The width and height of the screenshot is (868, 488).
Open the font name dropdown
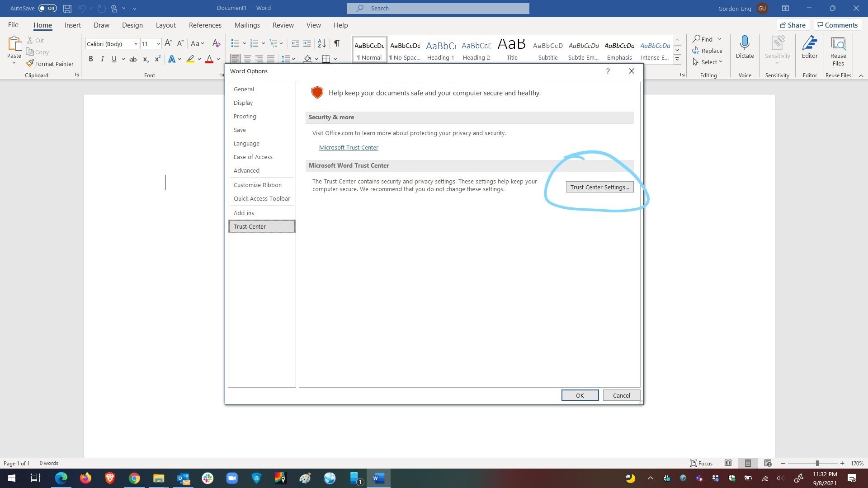coord(136,44)
